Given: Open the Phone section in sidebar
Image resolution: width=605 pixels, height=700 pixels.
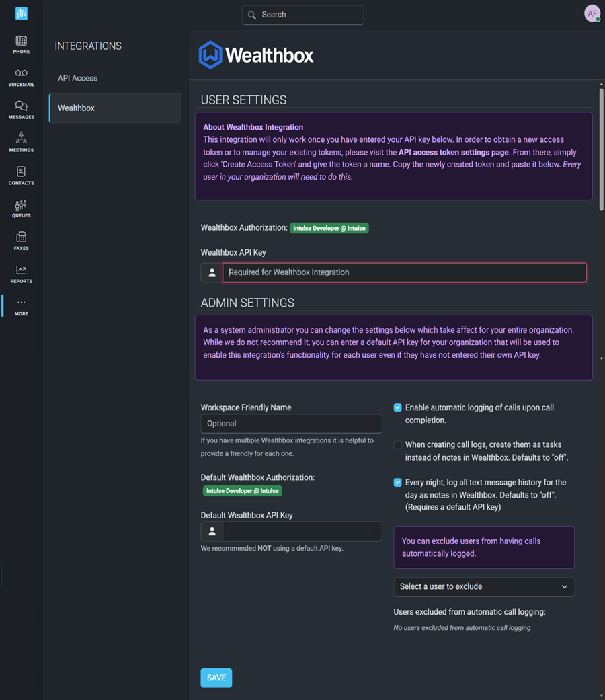Looking at the screenshot, I should pyautogui.click(x=22, y=44).
